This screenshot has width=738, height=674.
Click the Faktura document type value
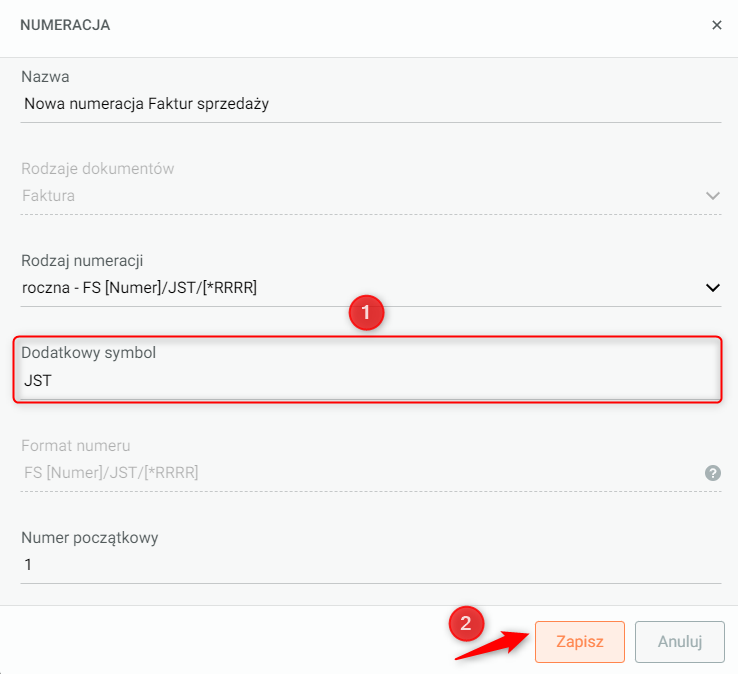point(49,196)
